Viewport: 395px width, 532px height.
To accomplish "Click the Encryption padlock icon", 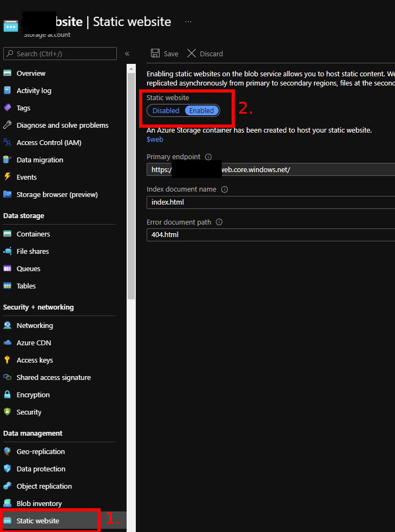I will click(x=7, y=395).
